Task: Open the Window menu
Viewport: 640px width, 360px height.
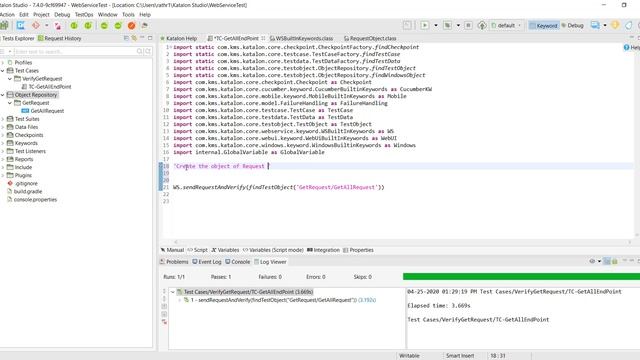Action: 107,14
